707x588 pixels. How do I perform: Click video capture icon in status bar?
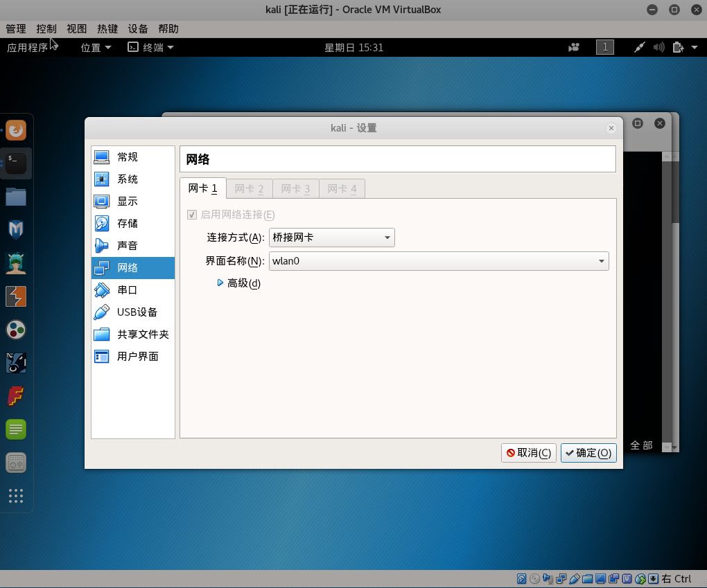click(613, 579)
